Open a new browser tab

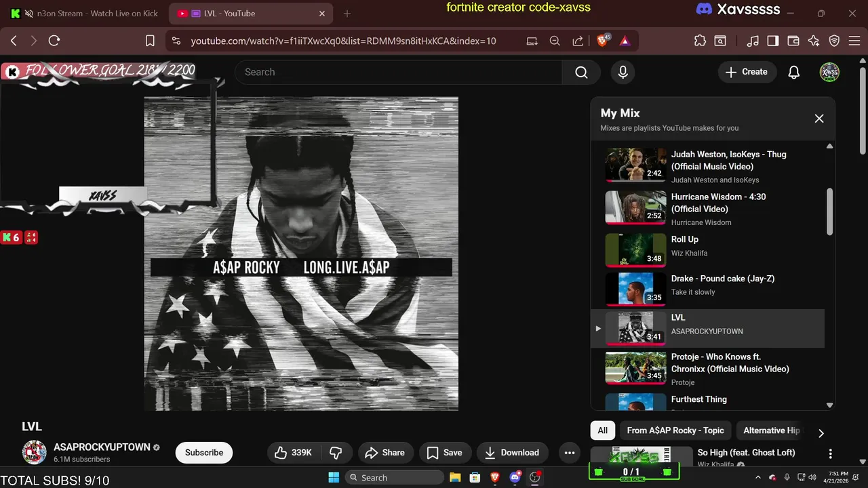347,14
